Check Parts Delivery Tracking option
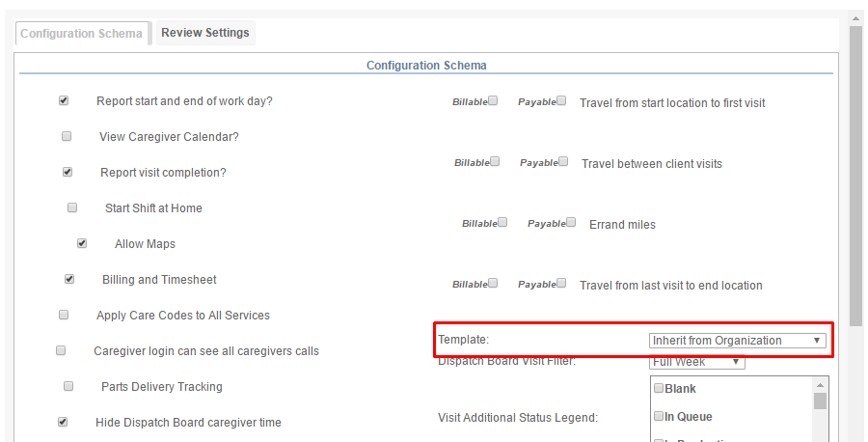The width and height of the screenshot is (868, 442). (68, 386)
